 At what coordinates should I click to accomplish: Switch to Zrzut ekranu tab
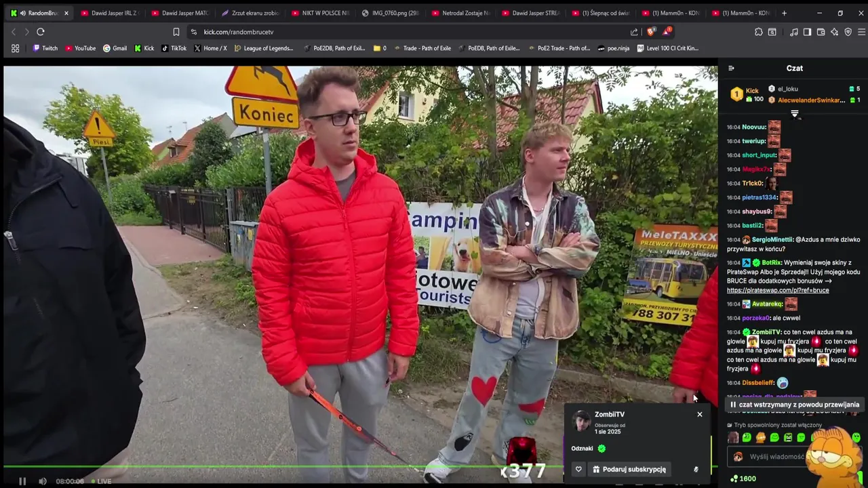(250, 13)
